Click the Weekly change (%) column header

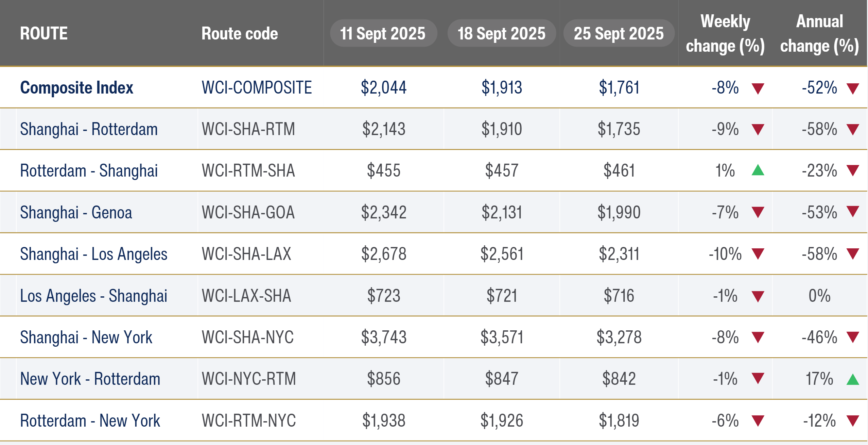pyautogui.click(x=725, y=33)
